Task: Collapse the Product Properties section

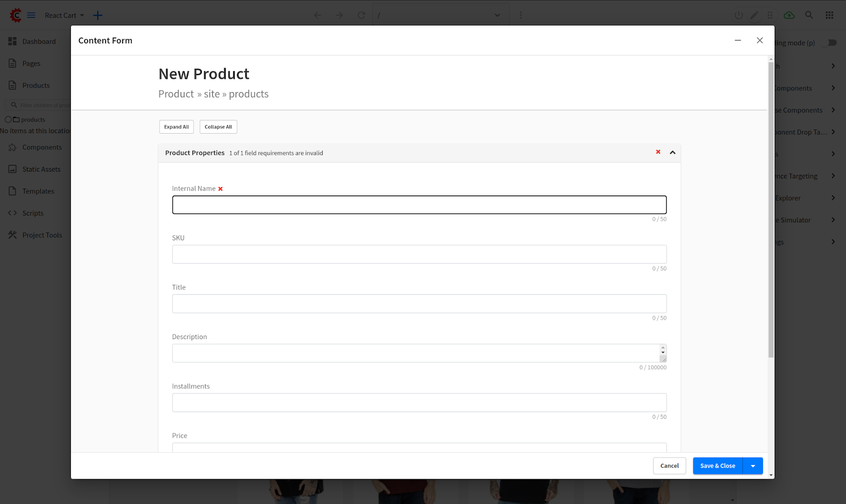Action: point(673,153)
